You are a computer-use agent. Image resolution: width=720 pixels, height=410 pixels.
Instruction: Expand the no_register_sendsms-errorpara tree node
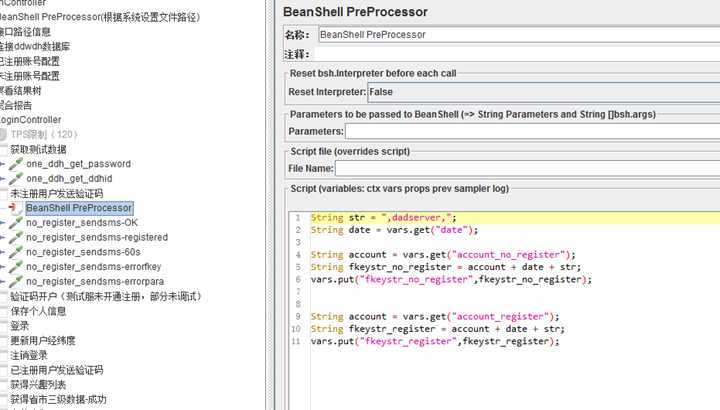tap(3, 281)
